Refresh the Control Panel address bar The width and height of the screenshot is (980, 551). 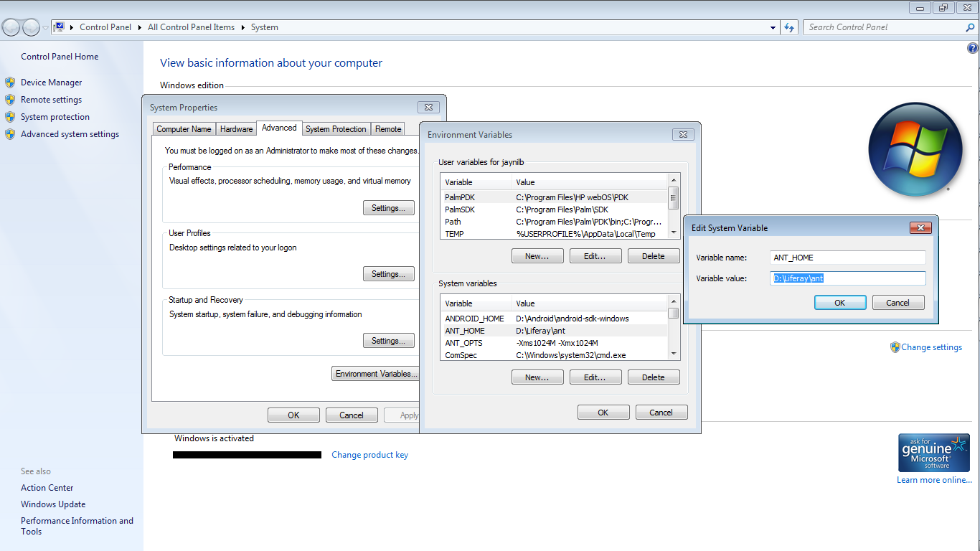tap(789, 27)
